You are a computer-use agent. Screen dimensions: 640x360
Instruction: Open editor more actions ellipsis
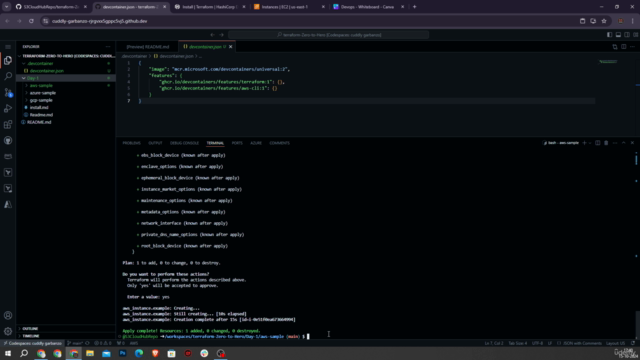[x=632, y=47]
